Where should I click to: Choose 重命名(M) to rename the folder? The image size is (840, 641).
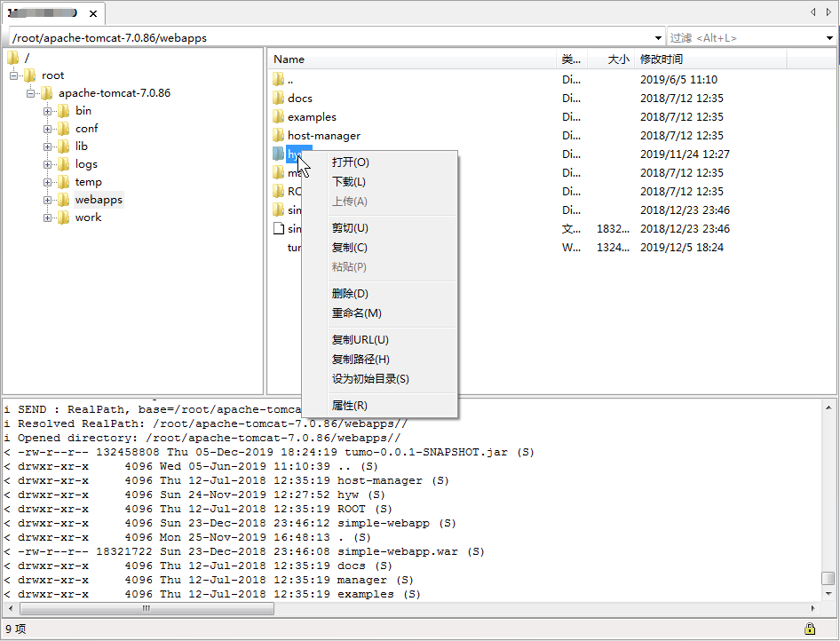pyautogui.click(x=356, y=313)
